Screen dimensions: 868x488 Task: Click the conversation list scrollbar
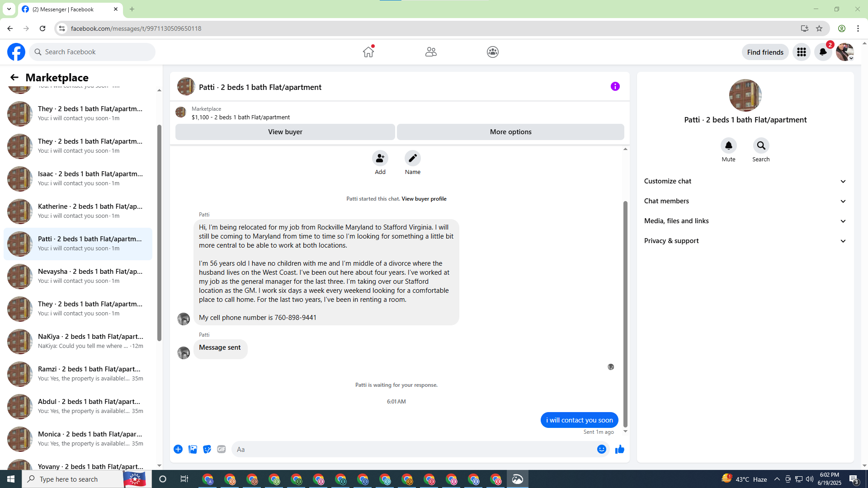click(x=159, y=233)
